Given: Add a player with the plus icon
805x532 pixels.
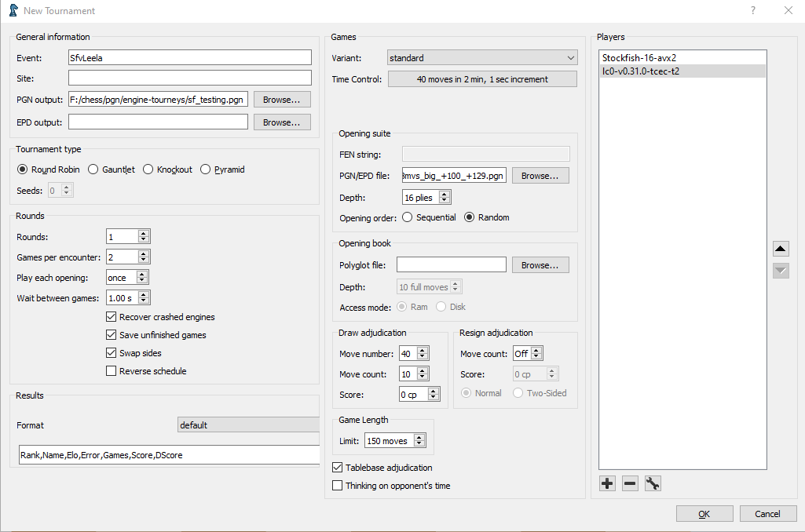Looking at the screenshot, I should point(607,483).
